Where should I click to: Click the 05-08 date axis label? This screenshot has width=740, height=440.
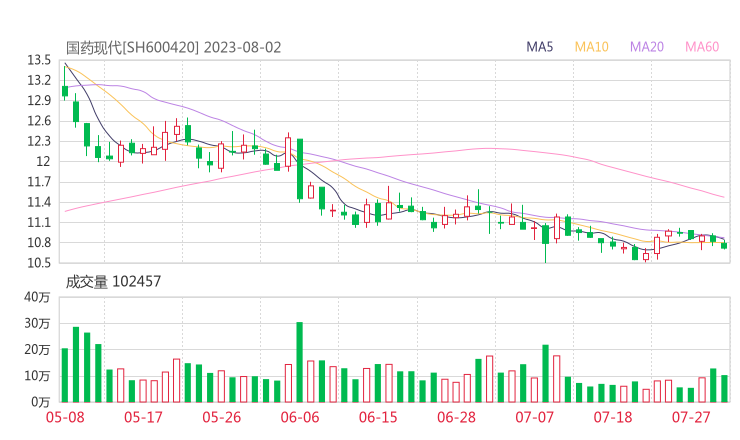coord(65,417)
